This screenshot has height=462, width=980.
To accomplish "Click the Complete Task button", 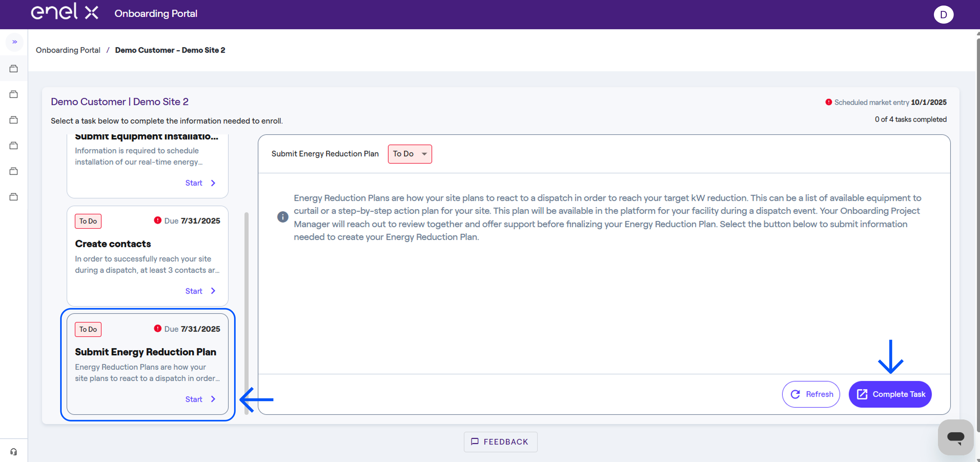I will [890, 394].
